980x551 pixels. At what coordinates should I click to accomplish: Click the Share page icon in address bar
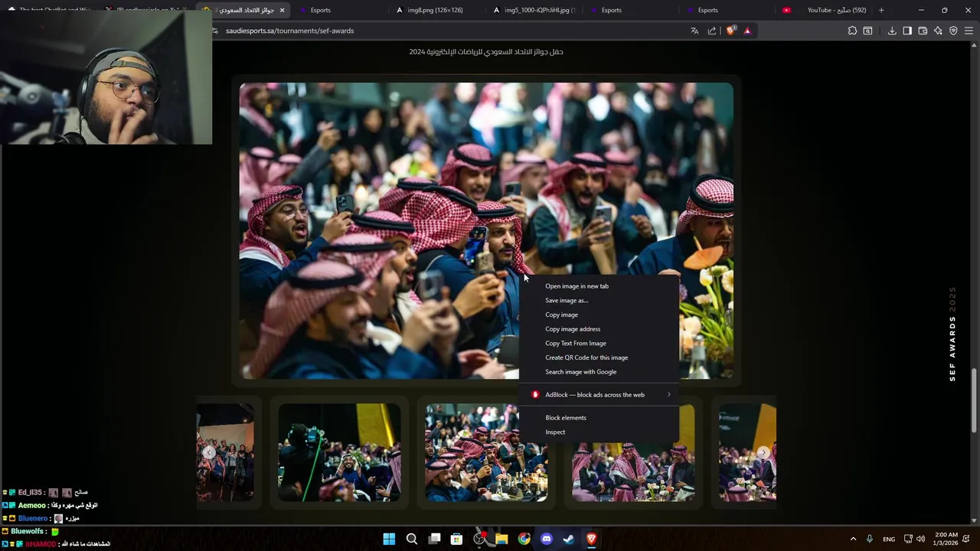tap(712, 31)
